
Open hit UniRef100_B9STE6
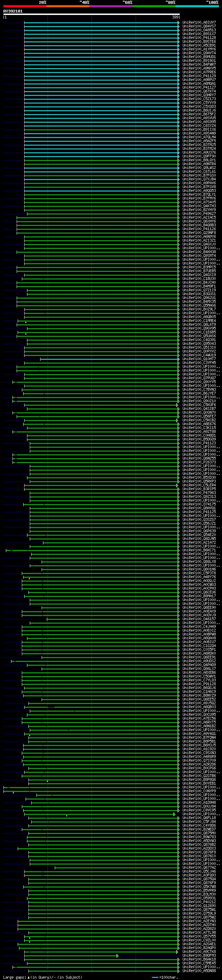tap(199, 41)
